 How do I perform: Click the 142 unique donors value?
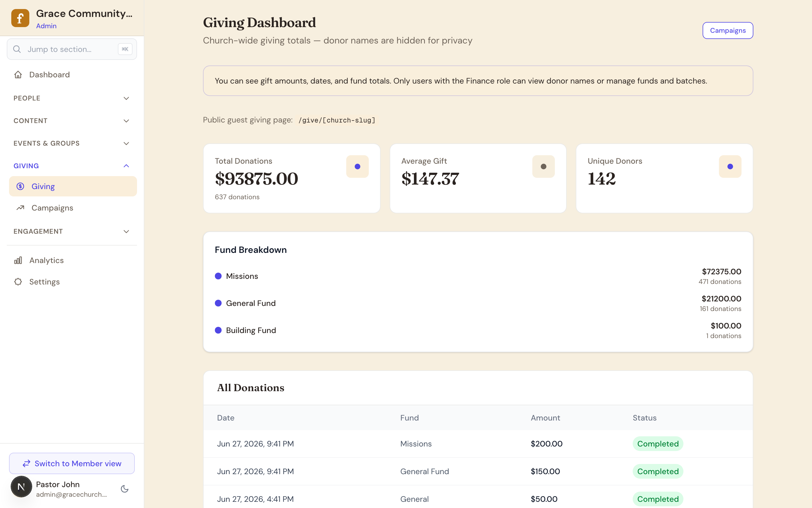[602, 179]
